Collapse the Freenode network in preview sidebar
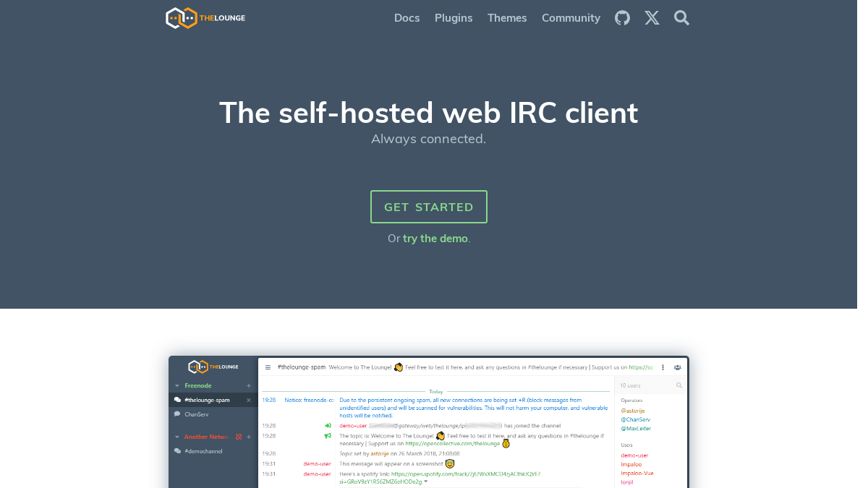The image size is (868, 488). [176, 386]
